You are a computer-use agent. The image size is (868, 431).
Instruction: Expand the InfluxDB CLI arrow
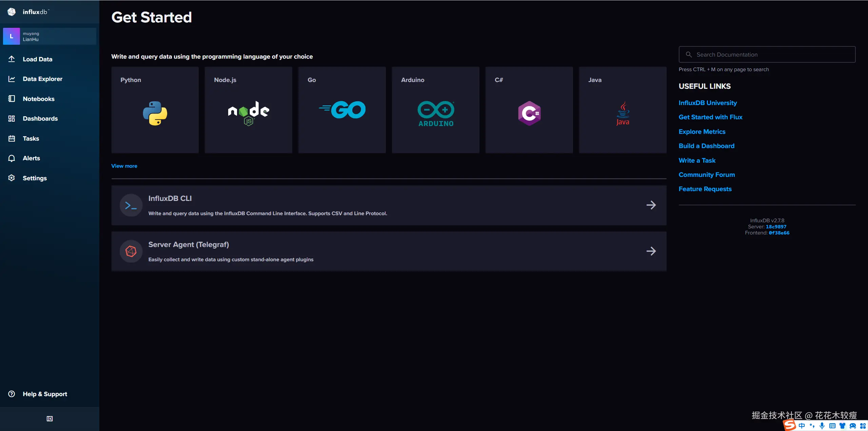coord(651,205)
